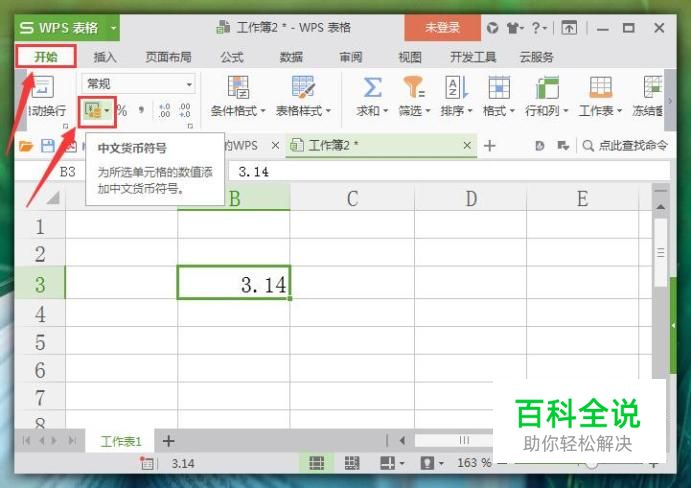Open the table style (表格样式) icon
Screen dimensions: 691x488
pos(303,86)
